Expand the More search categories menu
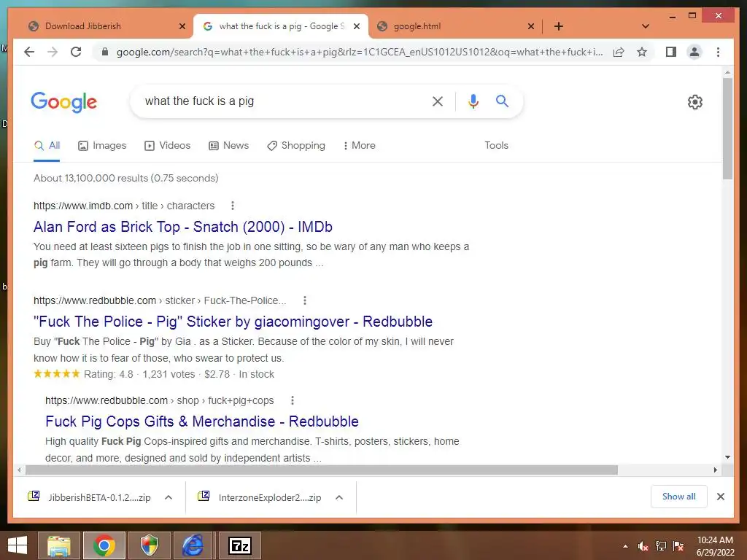The height and width of the screenshot is (560, 747). pos(359,146)
